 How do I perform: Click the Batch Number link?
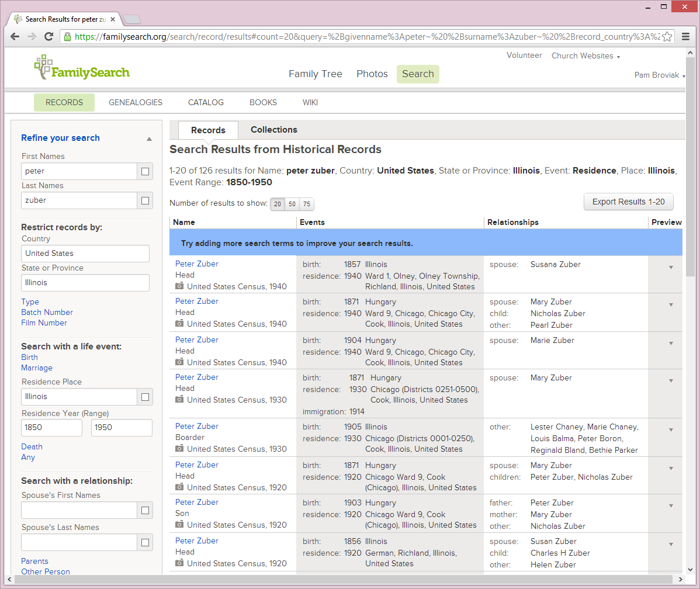(x=47, y=312)
